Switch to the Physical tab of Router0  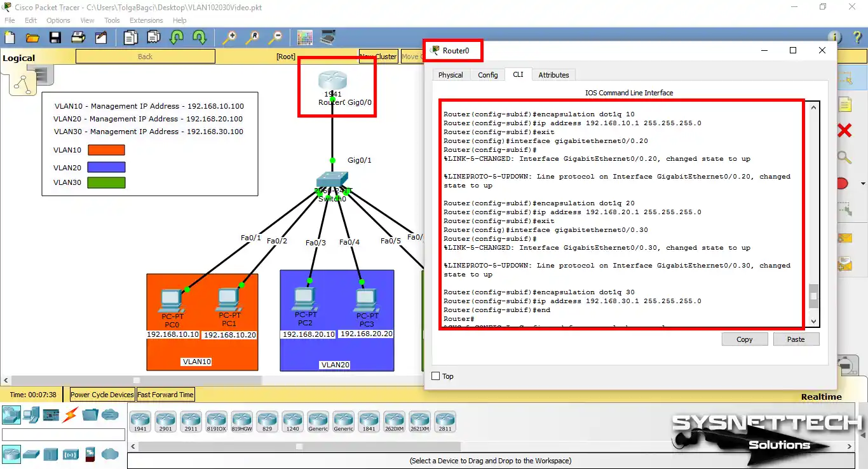[x=451, y=74]
